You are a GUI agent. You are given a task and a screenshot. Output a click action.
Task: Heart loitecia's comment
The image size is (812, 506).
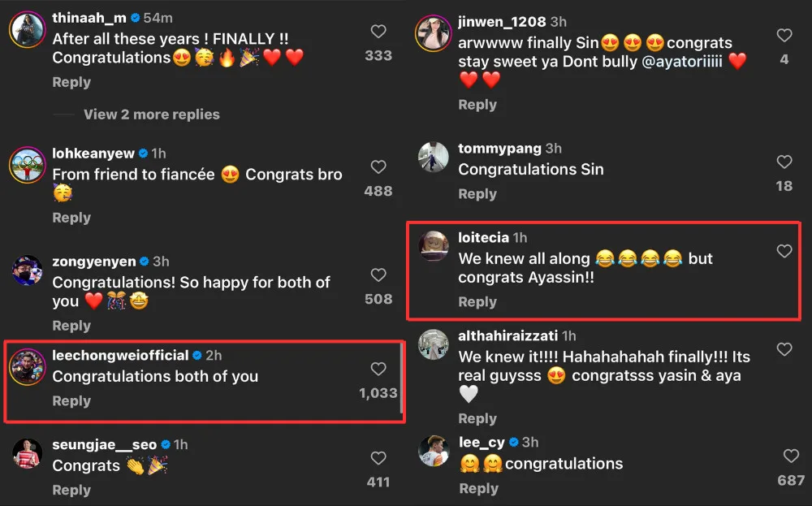tap(784, 251)
